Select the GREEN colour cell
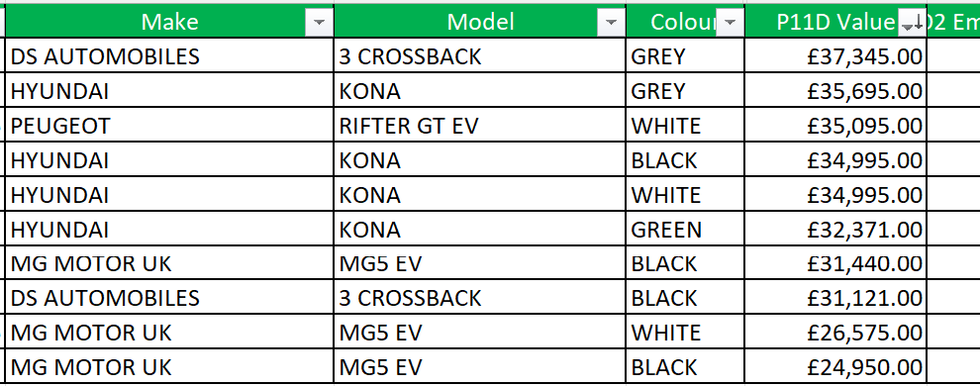Screen dimensions: 980x386 click(x=685, y=230)
